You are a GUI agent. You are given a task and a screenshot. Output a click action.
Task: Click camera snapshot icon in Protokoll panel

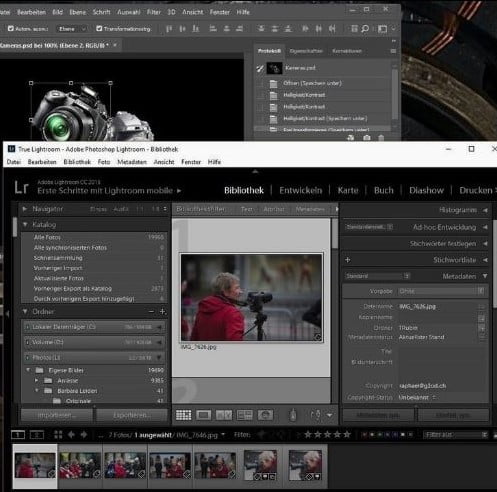(367, 138)
